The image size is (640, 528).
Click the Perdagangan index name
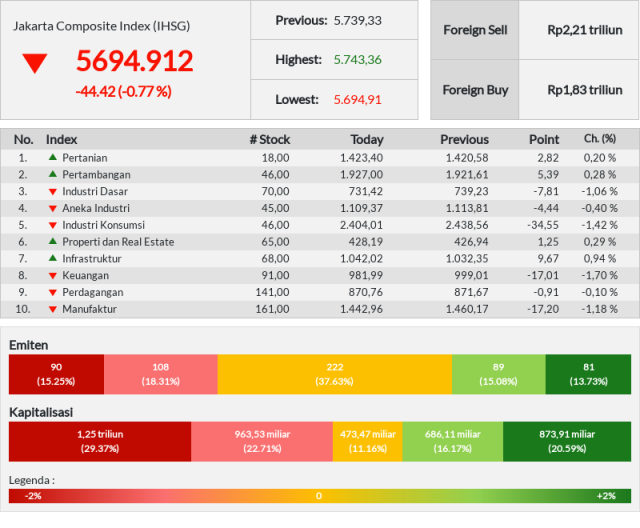point(93,292)
